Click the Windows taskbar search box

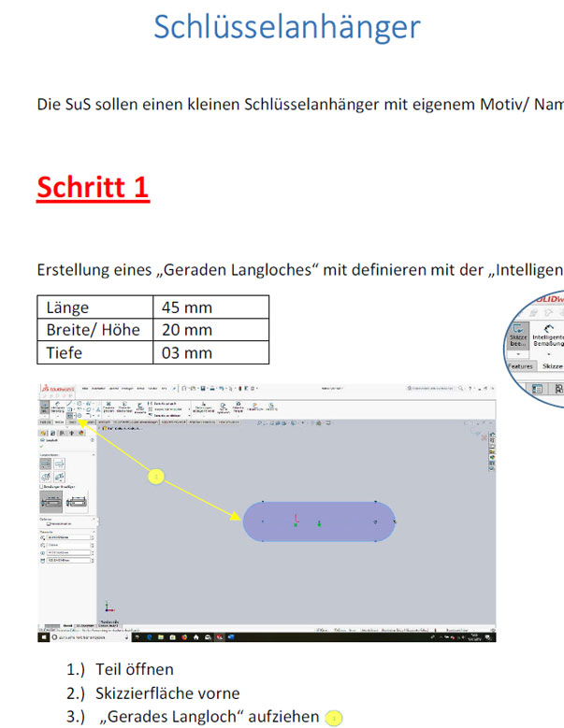click(x=91, y=637)
